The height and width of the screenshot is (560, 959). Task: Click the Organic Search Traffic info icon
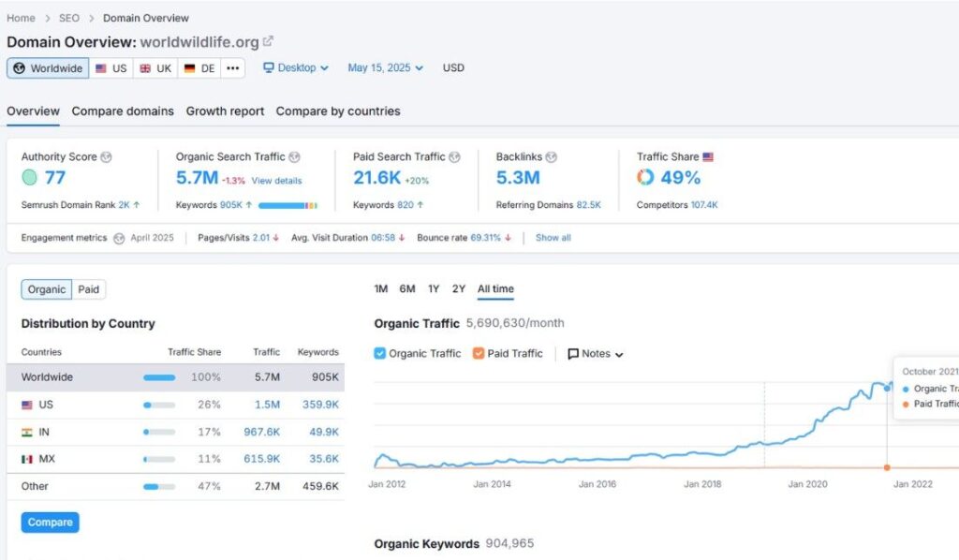[294, 157]
